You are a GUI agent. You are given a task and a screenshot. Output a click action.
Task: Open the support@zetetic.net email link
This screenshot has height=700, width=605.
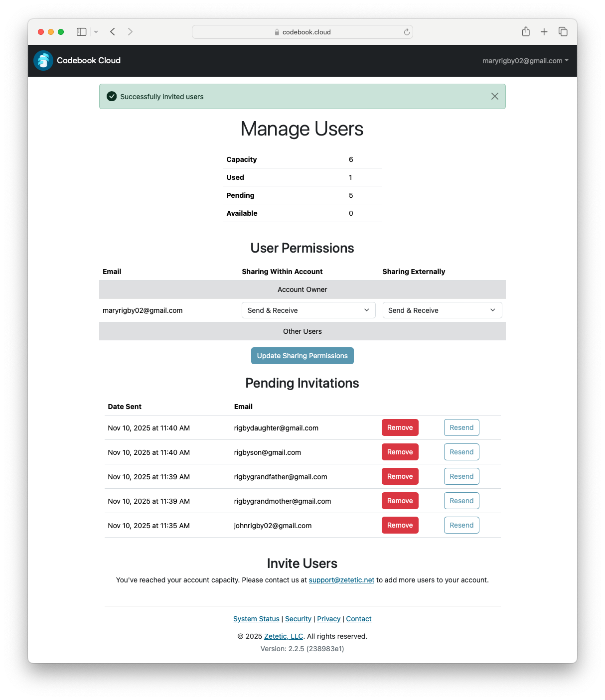coord(341,580)
